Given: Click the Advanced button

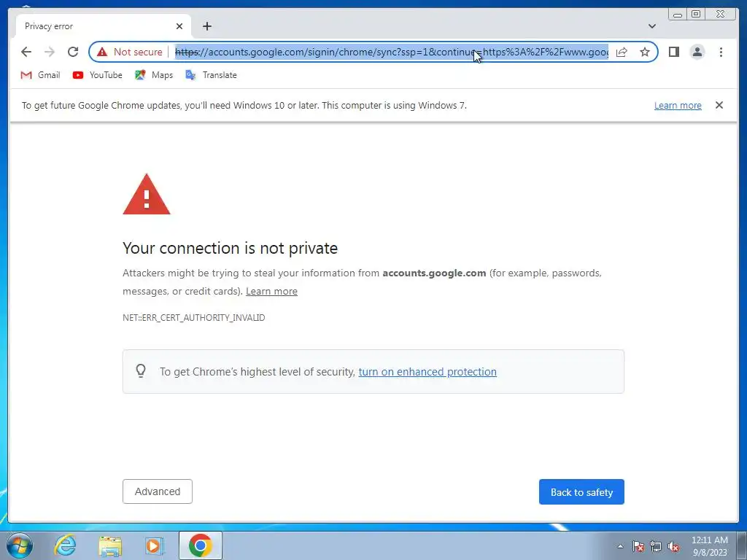Looking at the screenshot, I should (158, 491).
